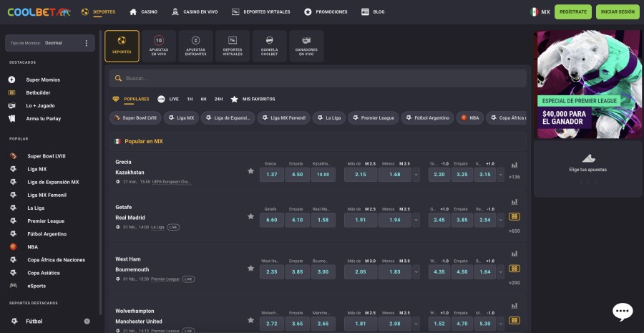Favorite the Wolverhampton vs Manchester United match
644x333 pixels.
[x=250, y=320]
